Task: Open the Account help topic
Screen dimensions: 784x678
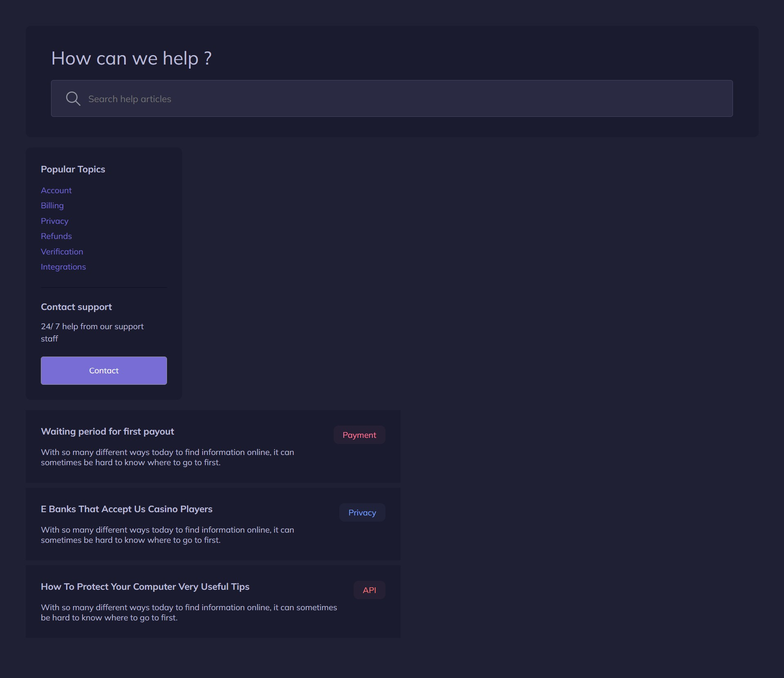Action: point(56,190)
